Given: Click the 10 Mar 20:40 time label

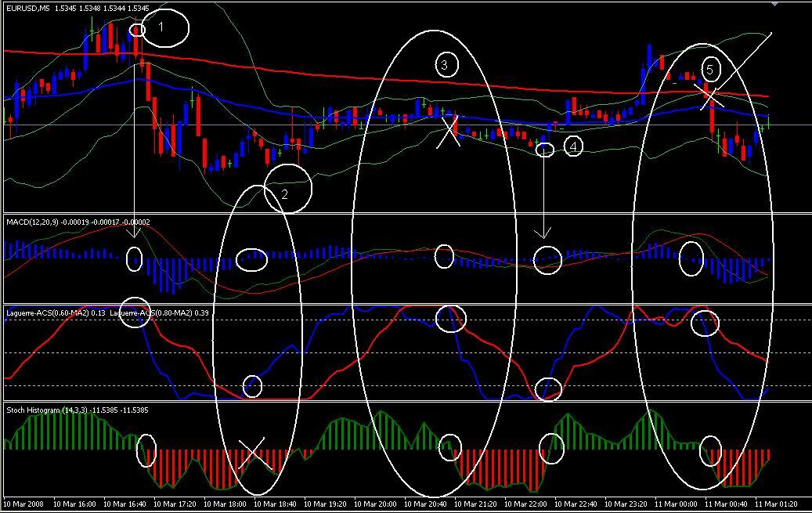Looking at the screenshot, I should click(425, 504).
